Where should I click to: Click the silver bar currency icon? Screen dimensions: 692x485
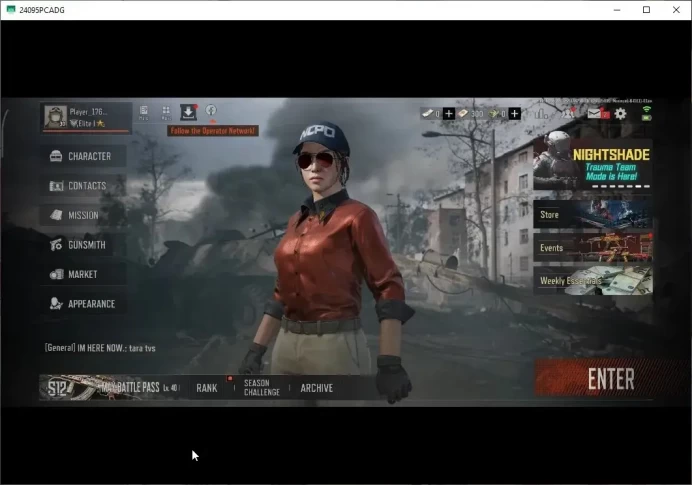[x=427, y=114]
